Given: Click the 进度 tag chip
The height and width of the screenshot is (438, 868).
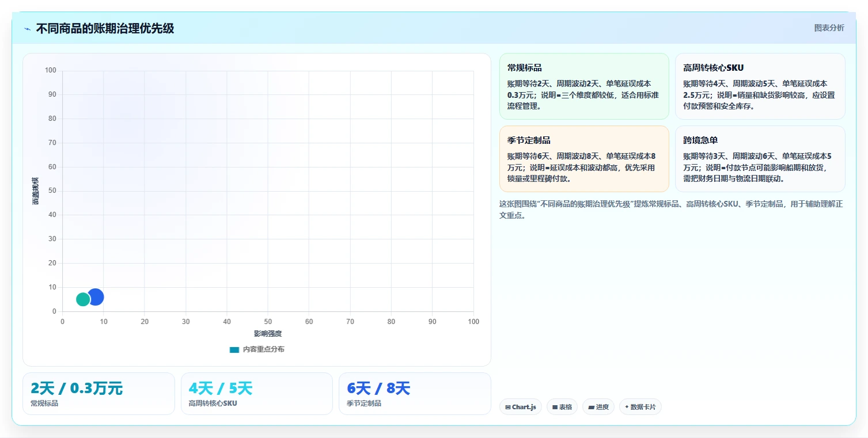Looking at the screenshot, I should point(598,407).
